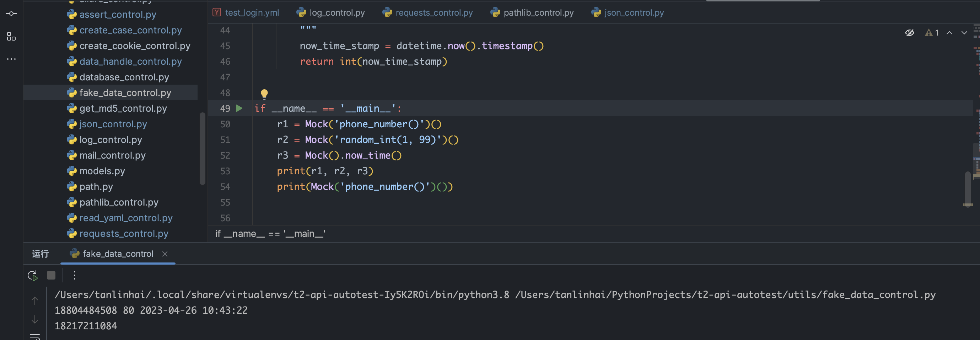Image resolution: width=980 pixels, height=340 pixels.
Task: Click the project tree vertical scrollbar
Action: [x=203, y=149]
